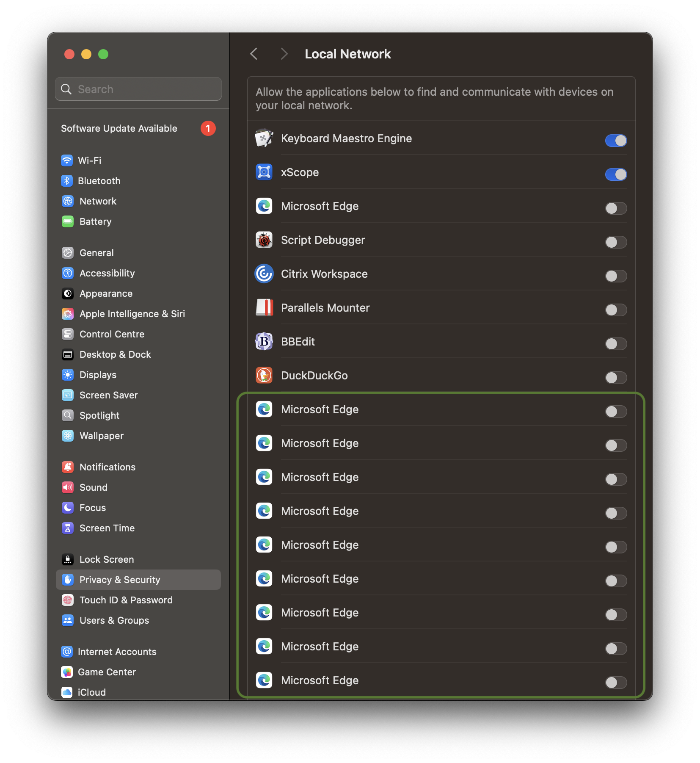Click the Keyboard Maestro Engine app icon
Screen dimensions: 700x763
click(x=264, y=138)
